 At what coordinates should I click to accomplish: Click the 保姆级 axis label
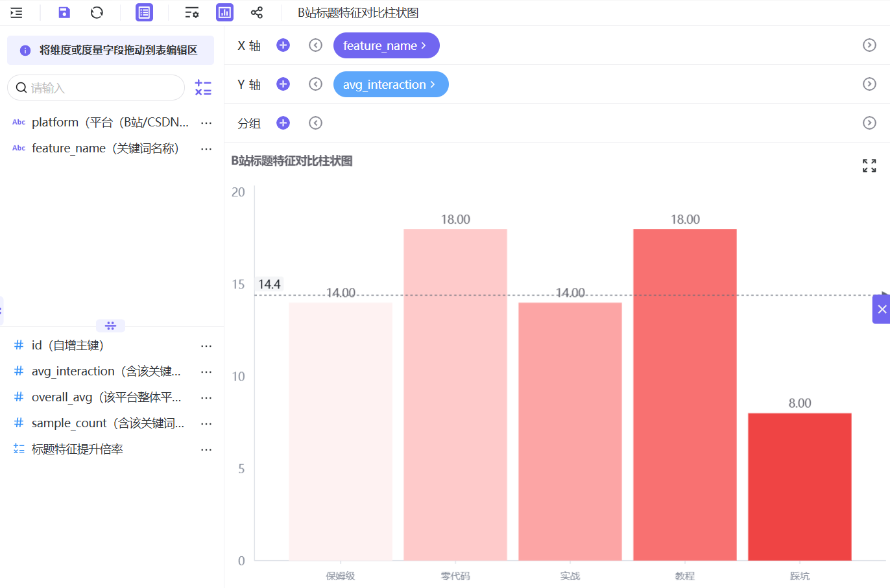[x=341, y=576]
